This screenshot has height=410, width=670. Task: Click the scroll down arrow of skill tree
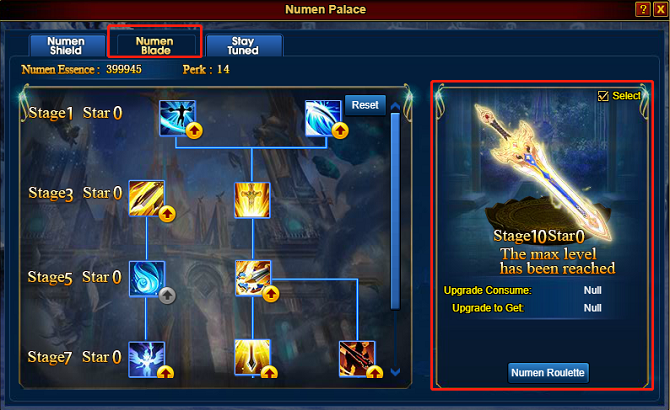click(x=395, y=372)
